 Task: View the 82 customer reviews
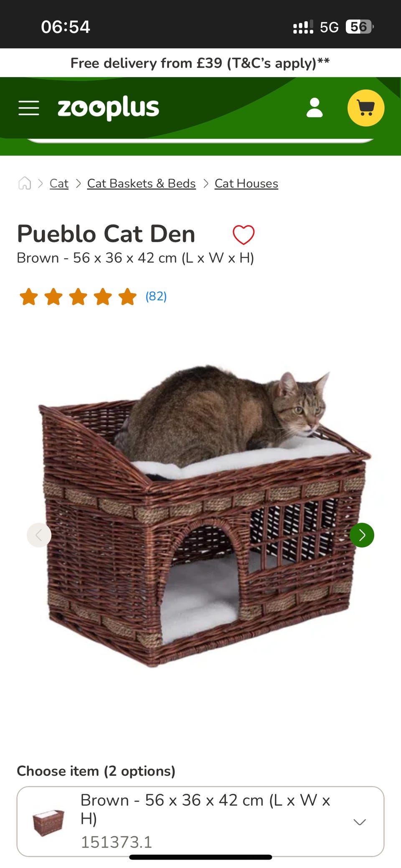[x=156, y=296]
